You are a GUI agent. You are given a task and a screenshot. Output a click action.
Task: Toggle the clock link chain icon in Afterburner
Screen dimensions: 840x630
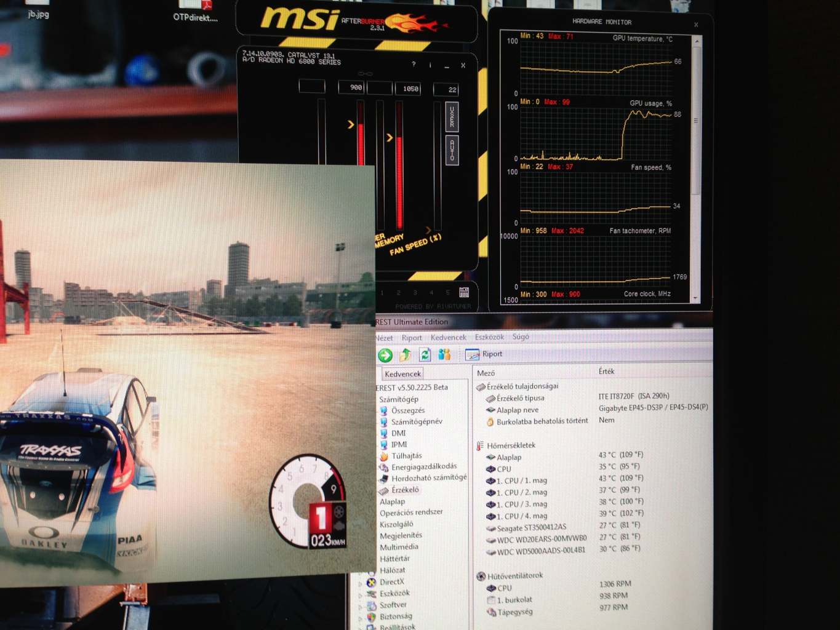(366, 74)
